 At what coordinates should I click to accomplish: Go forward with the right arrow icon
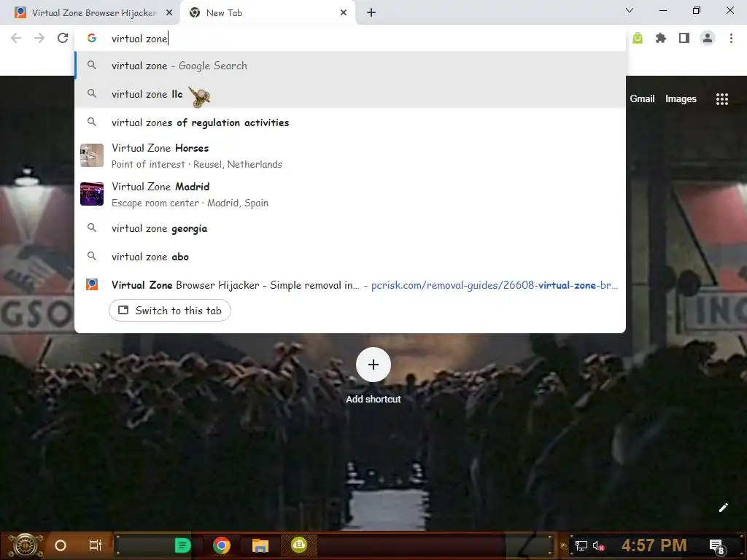coord(39,38)
